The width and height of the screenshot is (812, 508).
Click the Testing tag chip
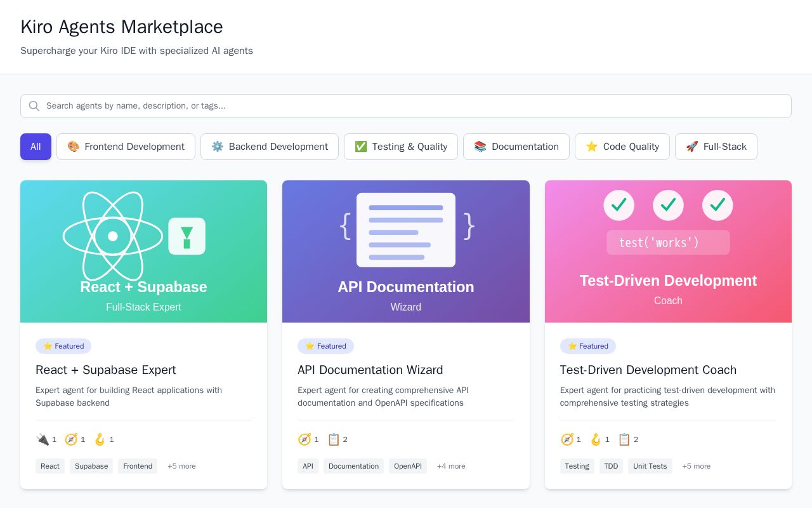click(x=577, y=466)
